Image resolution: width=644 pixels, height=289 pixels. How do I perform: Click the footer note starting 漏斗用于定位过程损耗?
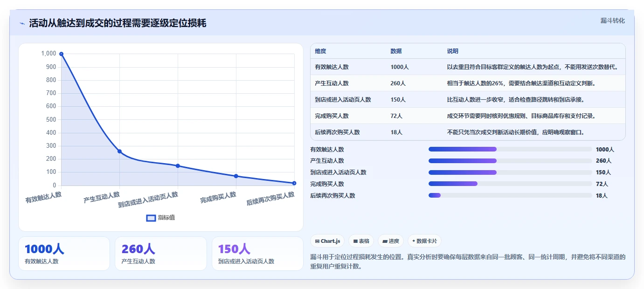tap(467, 261)
